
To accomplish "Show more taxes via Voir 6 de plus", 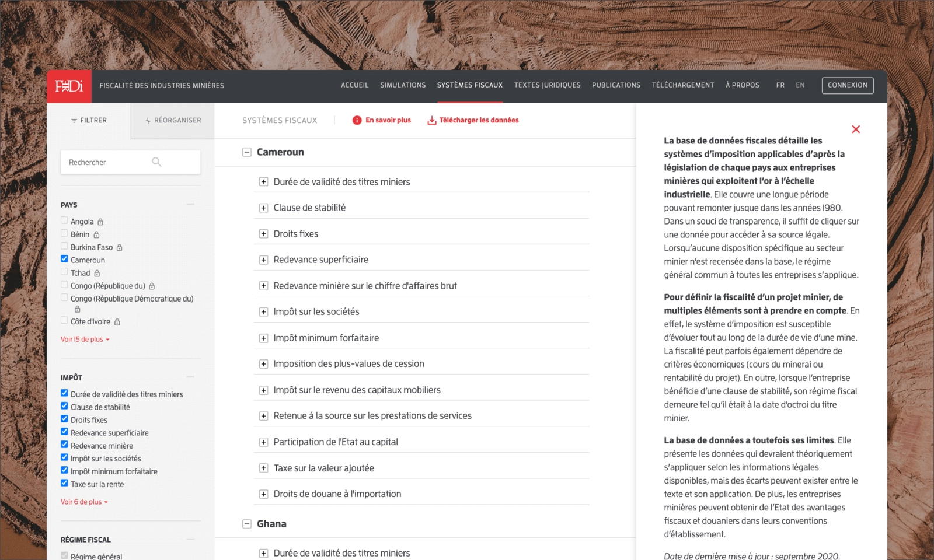I will click(x=84, y=502).
